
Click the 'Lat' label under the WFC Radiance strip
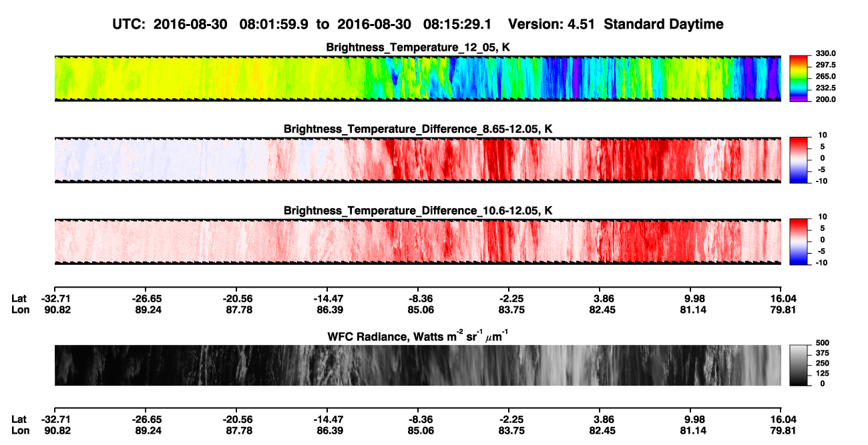click(19, 420)
